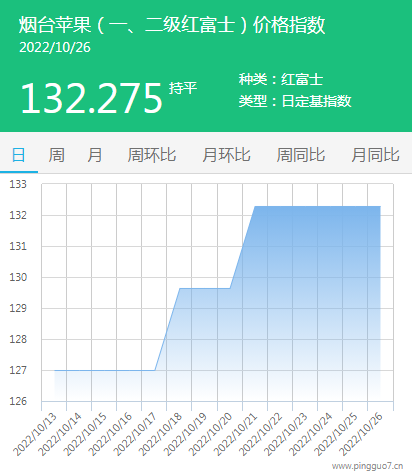Viewport: 412px width, 476px height.
Task: Click the www.pingguo7.cn watermark link
Action: point(367,466)
